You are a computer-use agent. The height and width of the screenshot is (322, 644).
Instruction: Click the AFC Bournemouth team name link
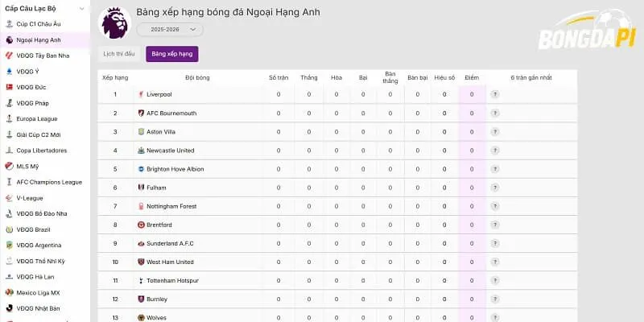pos(171,113)
